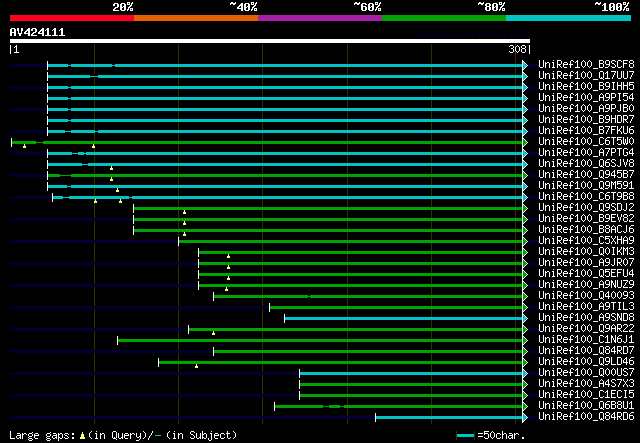Select the UniRef100_C1N6J1 label
The height and width of the screenshot is (443, 640).
tap(586, 340)
